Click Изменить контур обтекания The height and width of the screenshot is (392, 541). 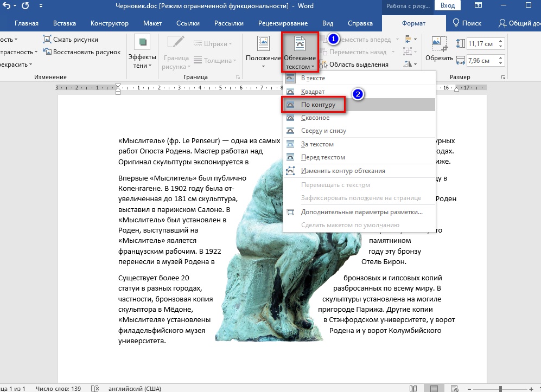(359, 171)
